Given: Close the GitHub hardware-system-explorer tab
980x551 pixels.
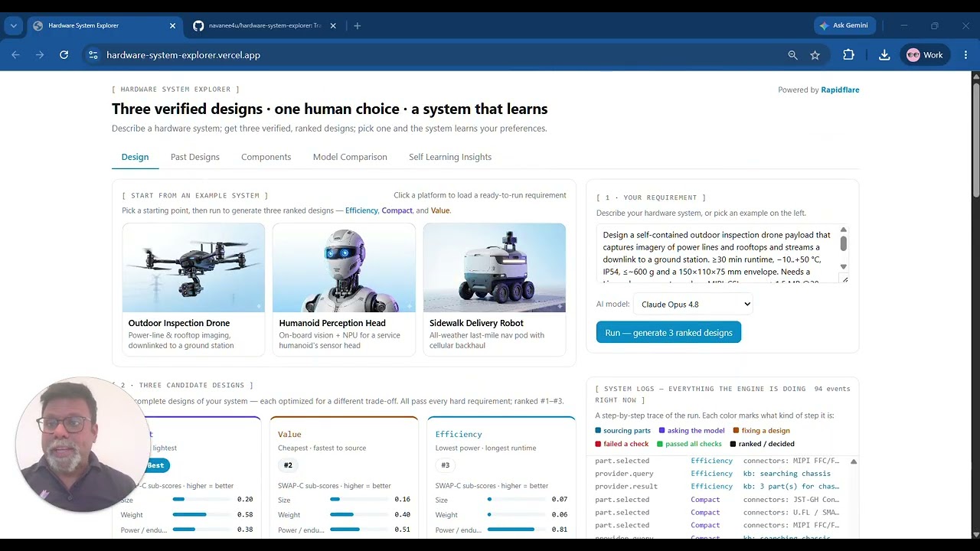Looking at the screenshot, I should (x=333, y=25).
